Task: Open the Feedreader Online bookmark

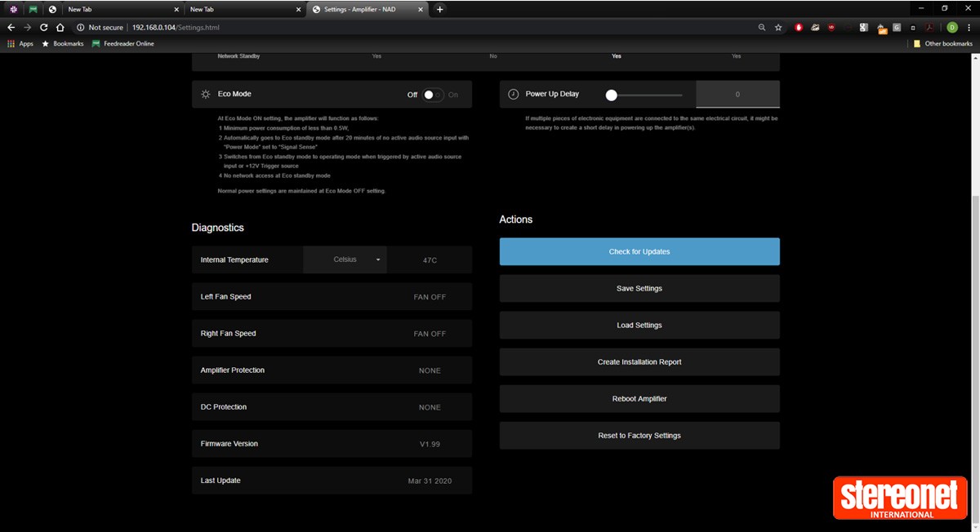Action: pos(123,43)
